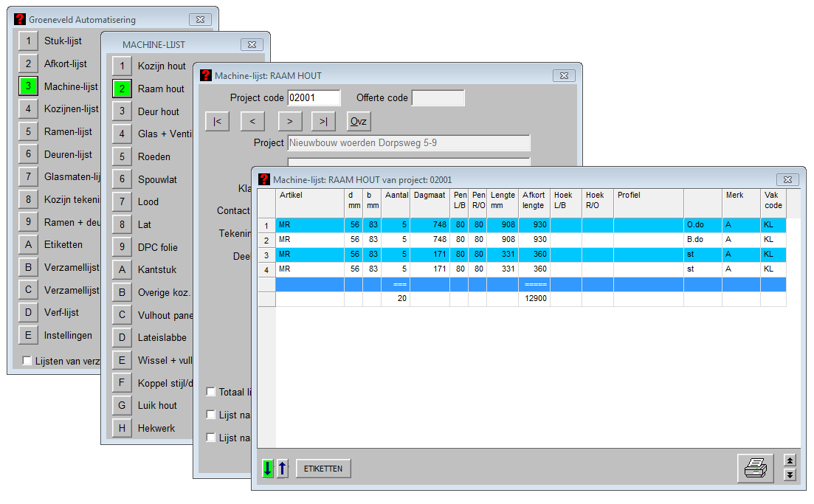The image size is (814, 504).
Task: Click the blue up arrow sort button
Action: pos(282,469)
